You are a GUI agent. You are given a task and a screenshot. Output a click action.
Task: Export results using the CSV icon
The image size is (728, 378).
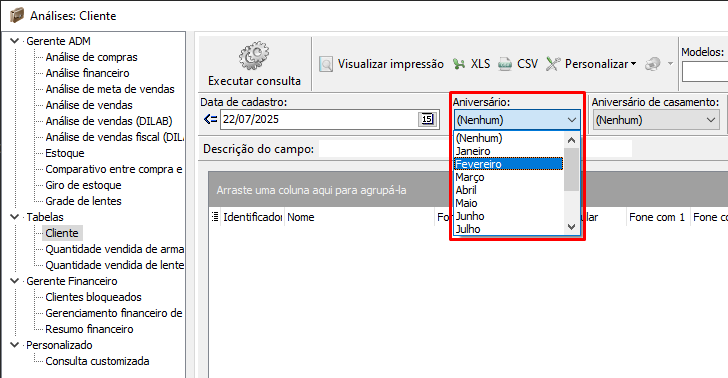(505, 64)
